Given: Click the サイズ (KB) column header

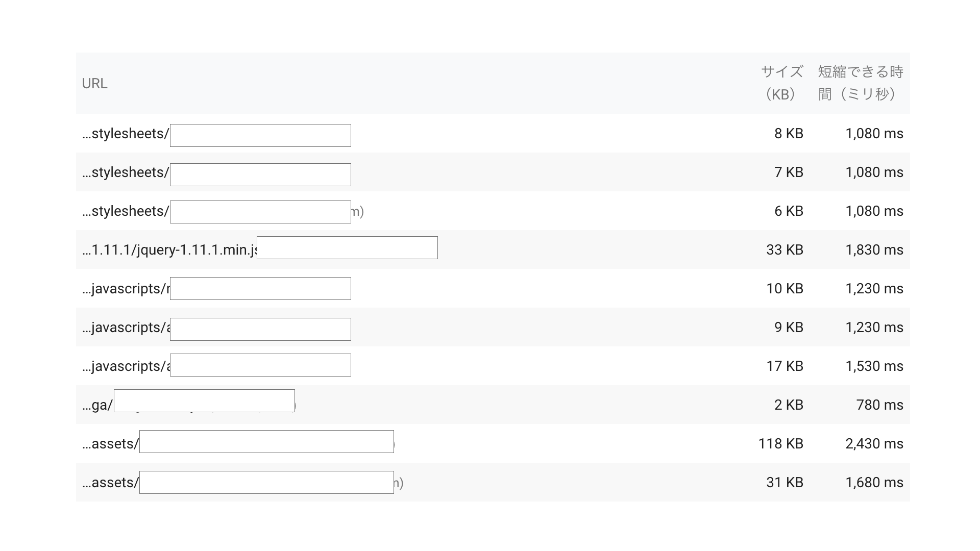Looking at the screenshot, I should click(781, 83).
